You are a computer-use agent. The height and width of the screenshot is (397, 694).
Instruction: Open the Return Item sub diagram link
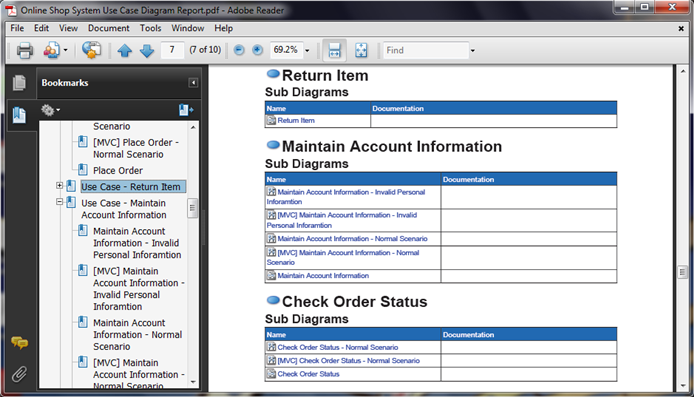coord(296,120)
